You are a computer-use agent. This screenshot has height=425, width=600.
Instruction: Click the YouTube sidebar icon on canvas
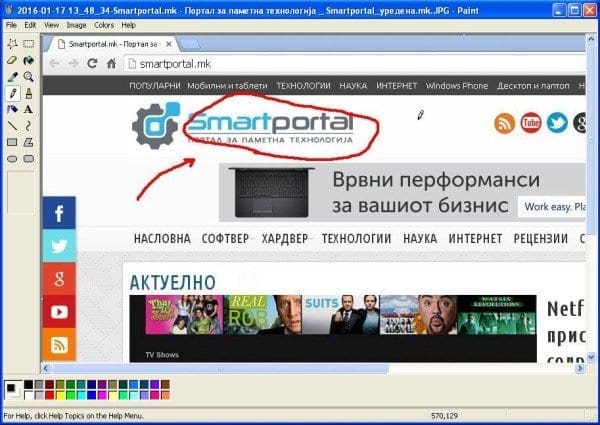59,312
